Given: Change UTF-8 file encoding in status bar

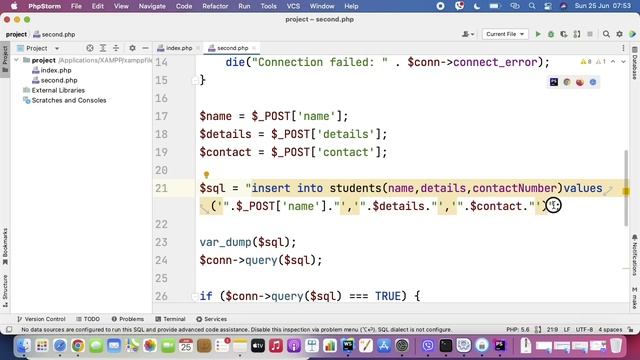Looking at the screenshot, I should point(584,329).
